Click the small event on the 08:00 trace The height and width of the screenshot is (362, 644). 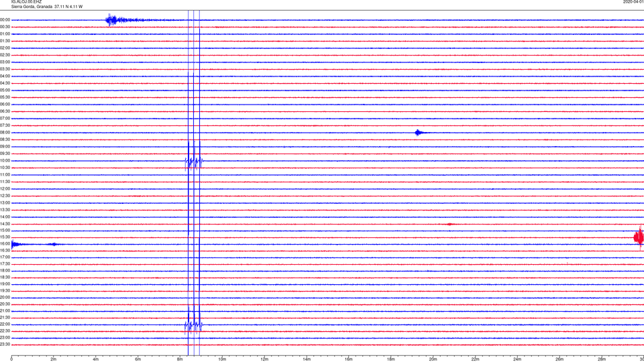(x=419, y=133)
